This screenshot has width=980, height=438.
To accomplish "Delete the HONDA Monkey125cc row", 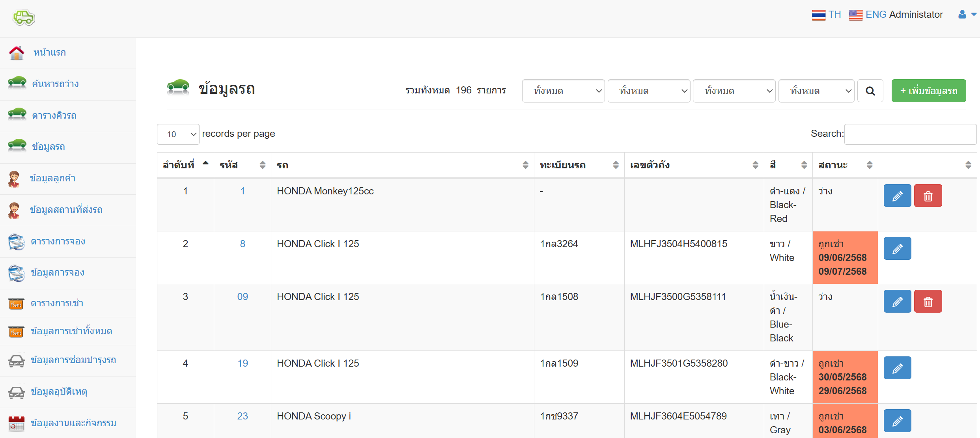I will [928, 196].
